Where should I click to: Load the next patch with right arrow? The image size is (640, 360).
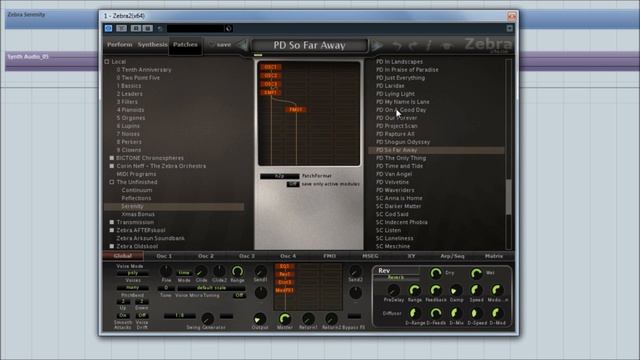coord(377,45)
